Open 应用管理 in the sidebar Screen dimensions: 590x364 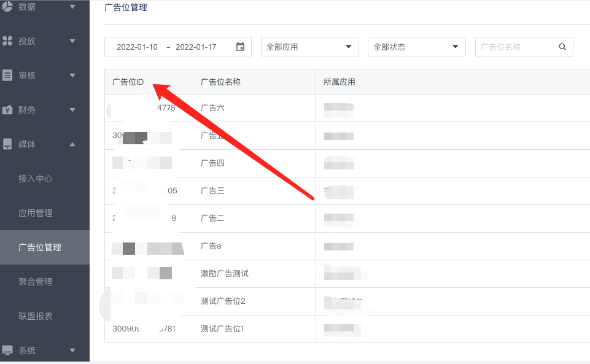[x=36, y=213]
